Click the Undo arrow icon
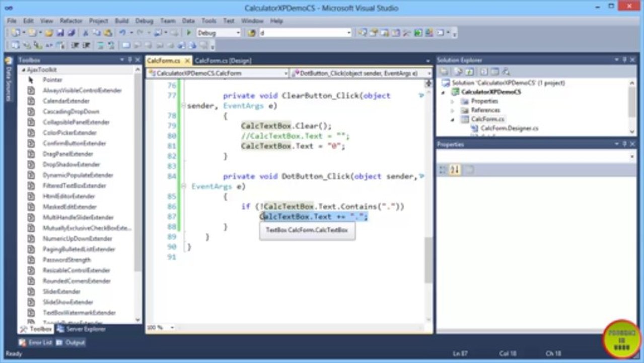The height and width of the screenshot is (363, 644). (x=122, y=33)
